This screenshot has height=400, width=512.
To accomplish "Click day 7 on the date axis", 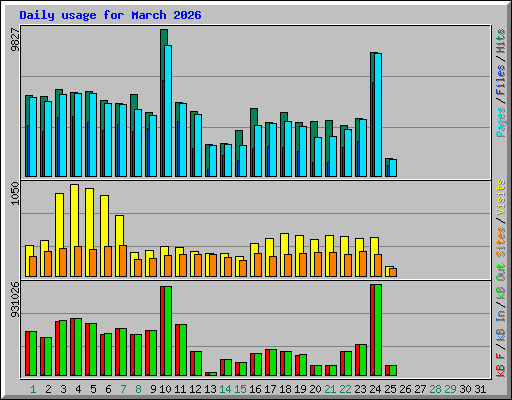I will pos(123,389).
